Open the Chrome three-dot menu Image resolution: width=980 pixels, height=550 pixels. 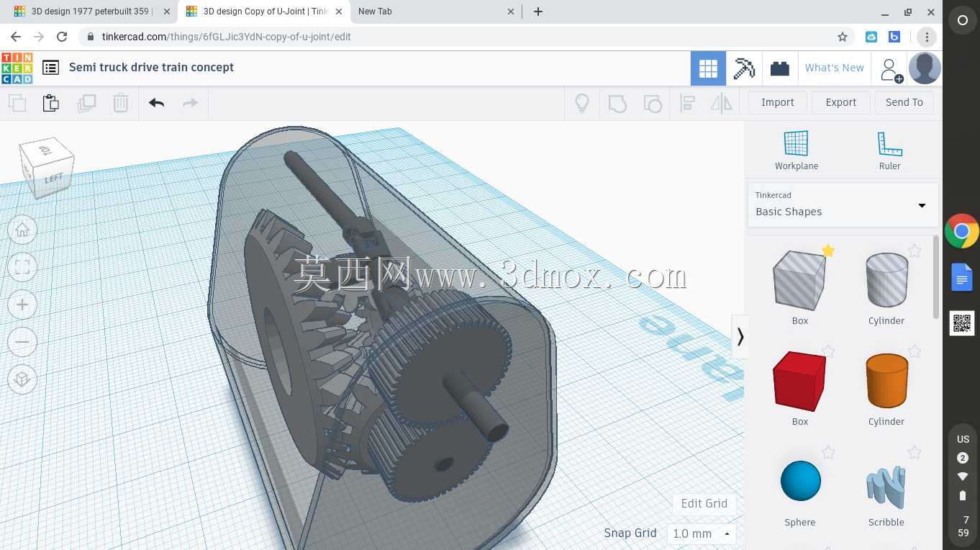927,37
